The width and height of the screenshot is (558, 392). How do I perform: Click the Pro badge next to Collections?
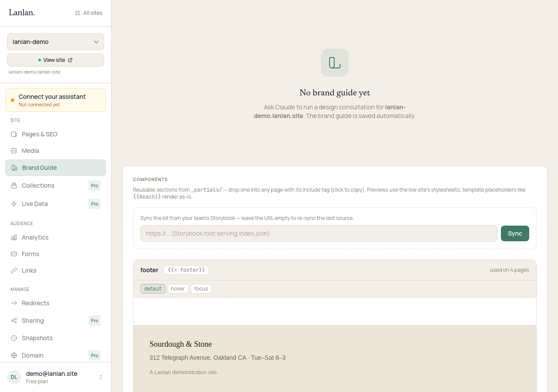click(95, 186)
